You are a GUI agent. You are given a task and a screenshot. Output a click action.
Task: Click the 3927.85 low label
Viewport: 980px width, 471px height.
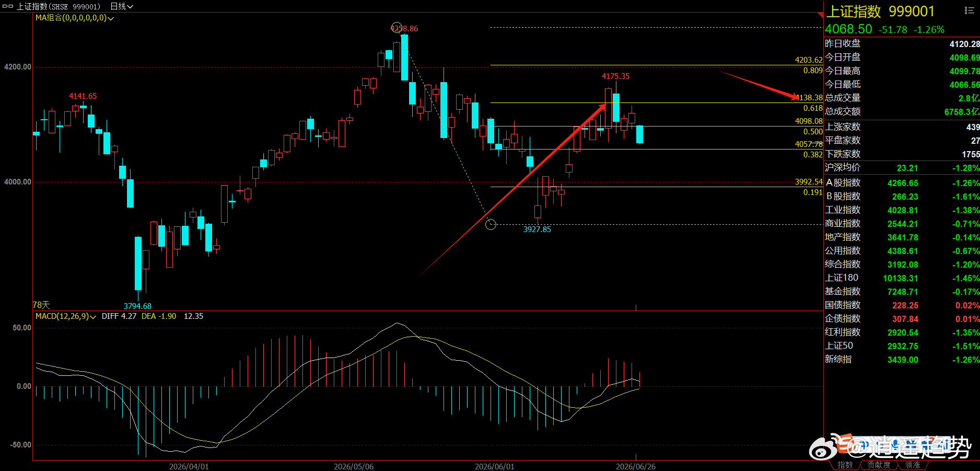click(537, 229)
